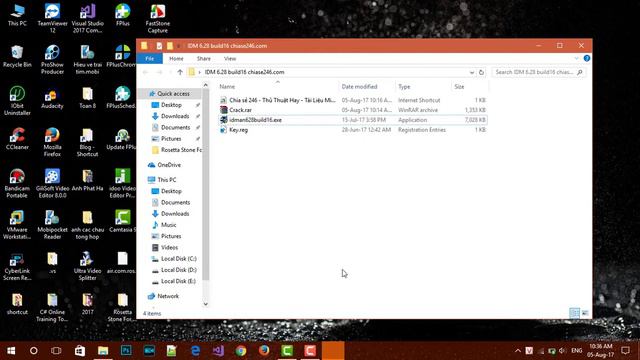
Task: Open Microsoft Edge from the taskbar
Action: click(x=196, y=351)
